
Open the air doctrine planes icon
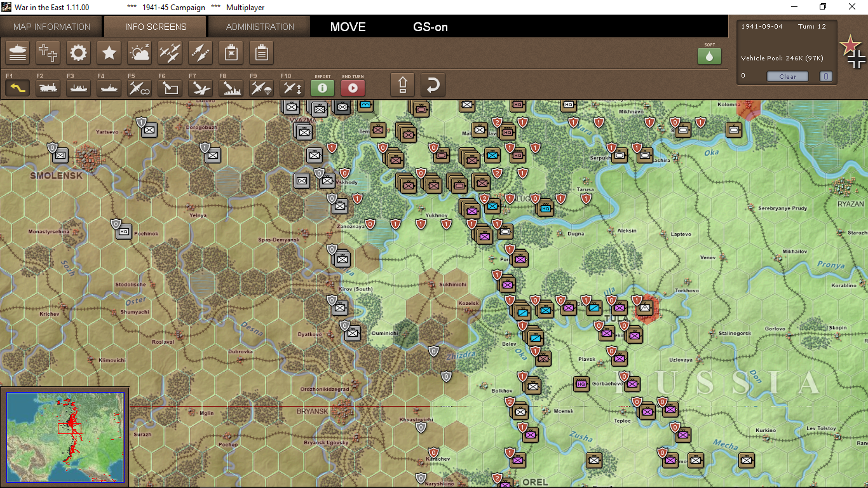click(x=170, y=52)
